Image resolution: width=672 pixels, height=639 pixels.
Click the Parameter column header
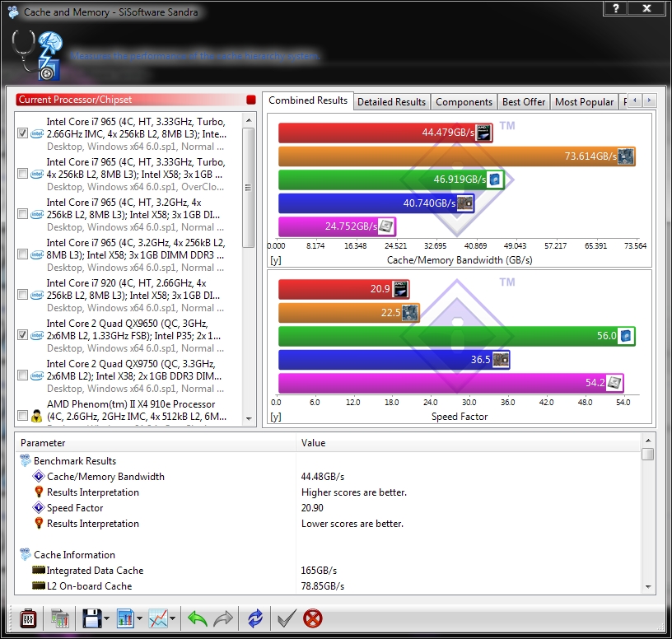[x=156, y=443]
